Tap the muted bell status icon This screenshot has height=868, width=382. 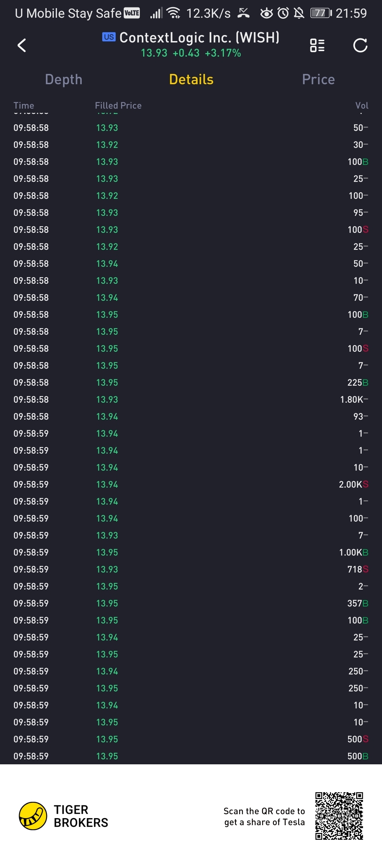[299, 13]
